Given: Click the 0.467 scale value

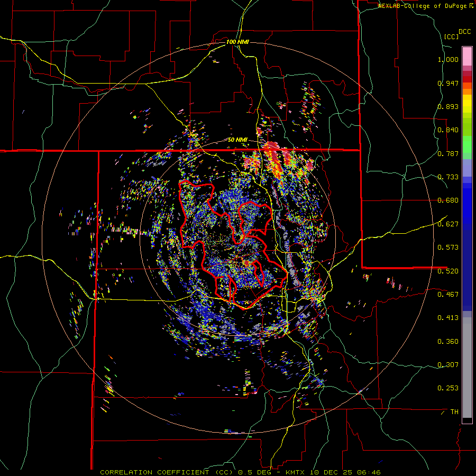Looking at the screenshot, I should [448, 295].
